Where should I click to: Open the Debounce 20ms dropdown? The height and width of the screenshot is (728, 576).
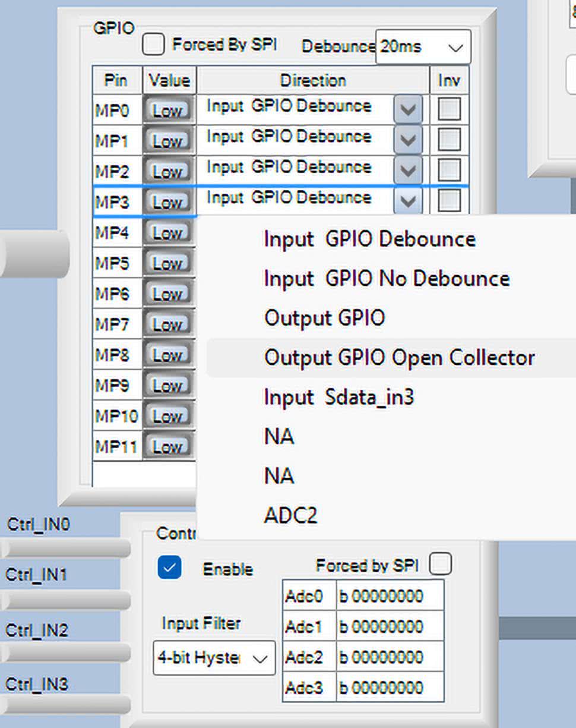point(423,47)
